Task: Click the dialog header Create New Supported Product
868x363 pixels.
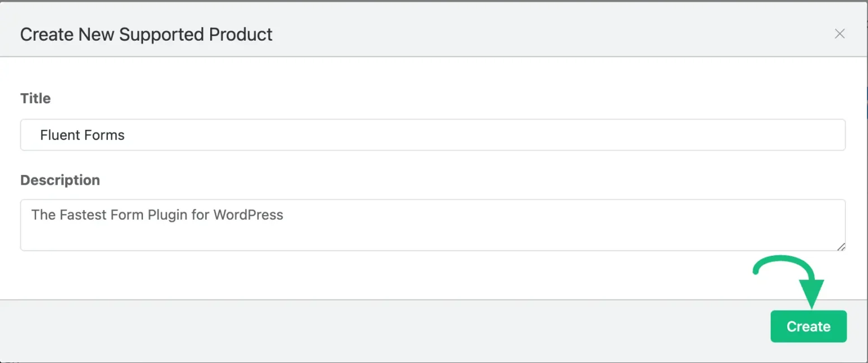Action: point(146,34)
